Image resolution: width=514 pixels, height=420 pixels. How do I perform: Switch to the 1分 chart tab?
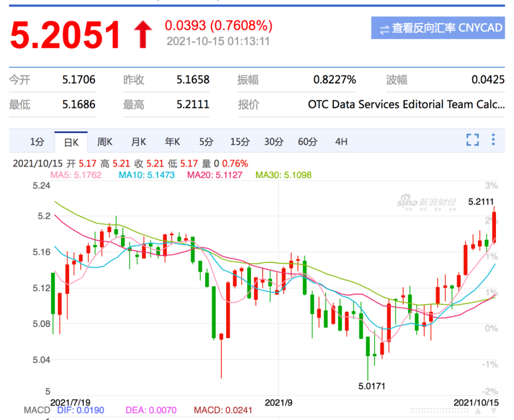(x=37, y=142)
